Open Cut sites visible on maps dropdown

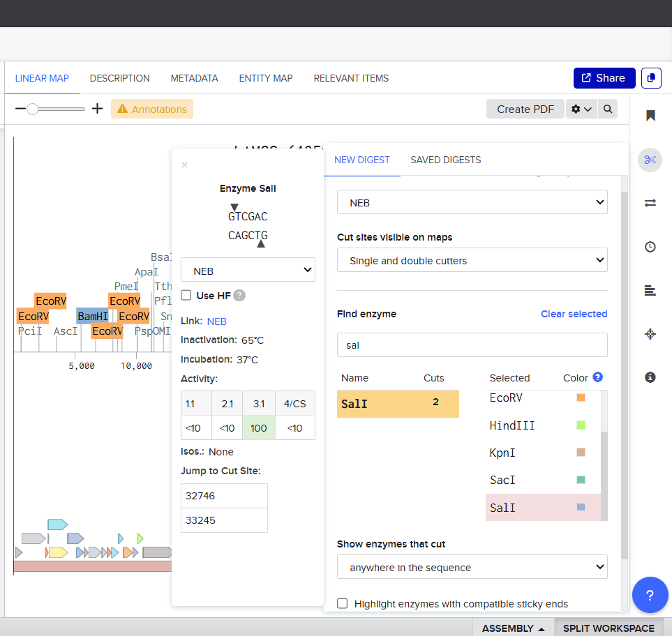point(472,260)
